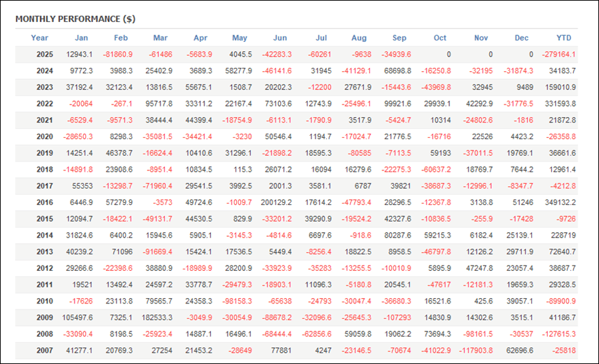The width and height of the screenshot is (599, 364).
Task: Select 2016 June value 200129.2
Action: (276, 203)
